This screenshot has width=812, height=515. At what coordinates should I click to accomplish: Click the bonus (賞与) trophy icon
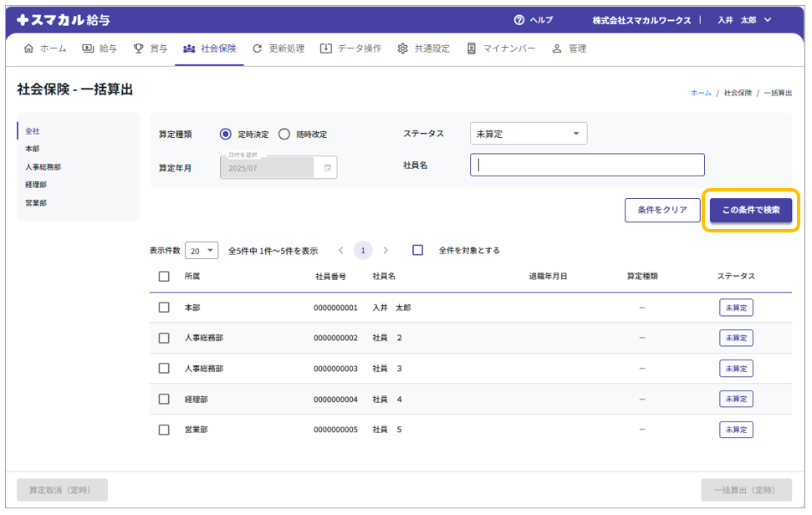coord(139,48)
